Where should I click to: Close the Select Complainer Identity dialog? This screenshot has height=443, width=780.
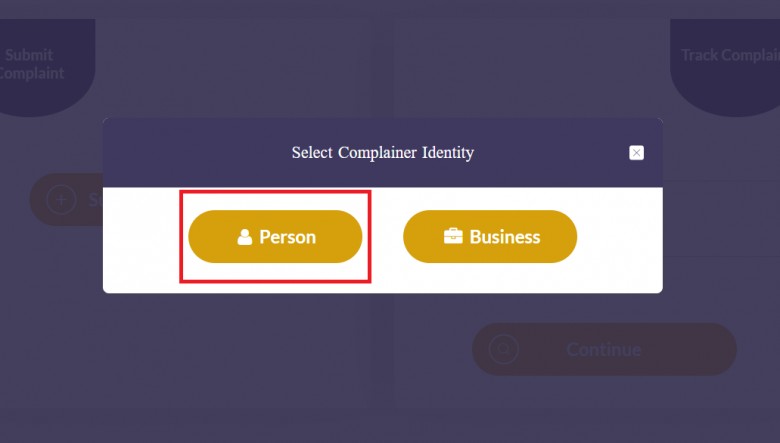click(x=636, y=153)
